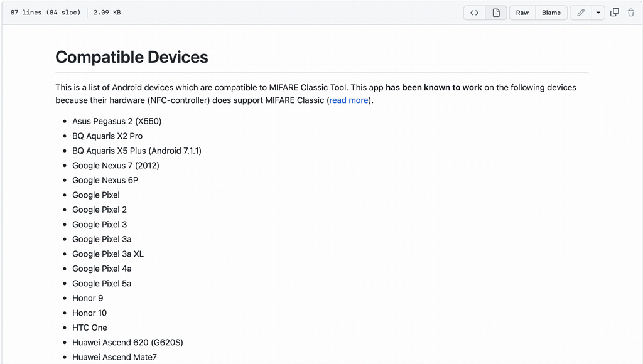Click 'BQ Aquaris X2 Pro' list item
The height and width of the screenshot is (364, 643).
(x=107, y=136)
